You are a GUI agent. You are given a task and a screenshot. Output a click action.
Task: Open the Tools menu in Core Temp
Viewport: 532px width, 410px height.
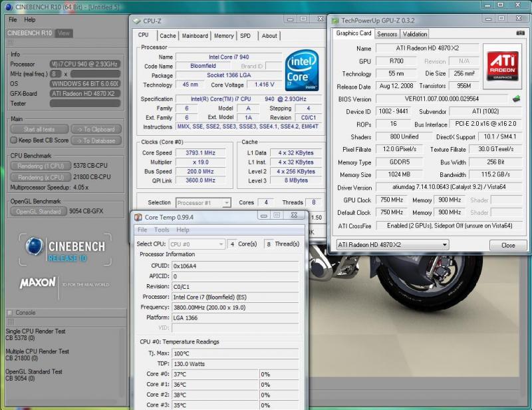point(162,230)
